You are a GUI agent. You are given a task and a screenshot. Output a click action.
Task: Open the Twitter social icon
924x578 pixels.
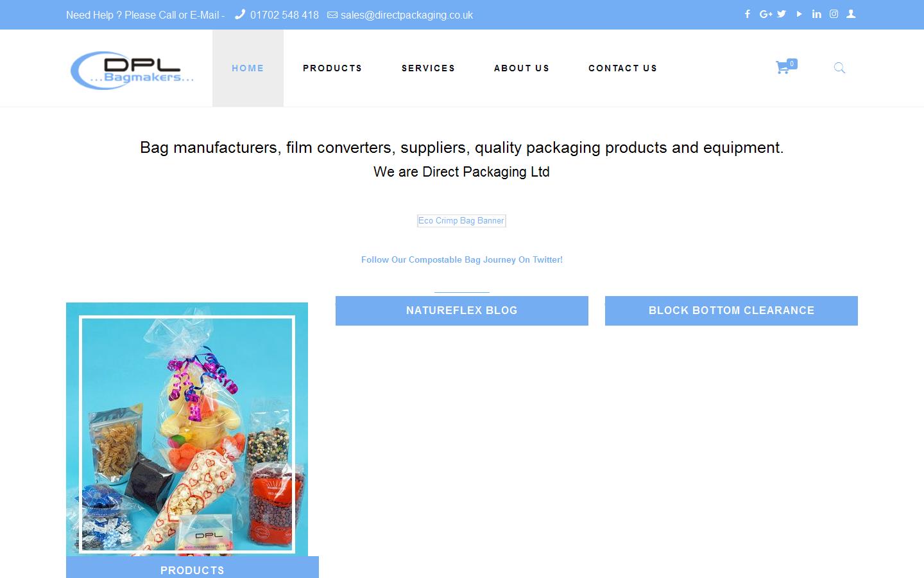[782, 14]
